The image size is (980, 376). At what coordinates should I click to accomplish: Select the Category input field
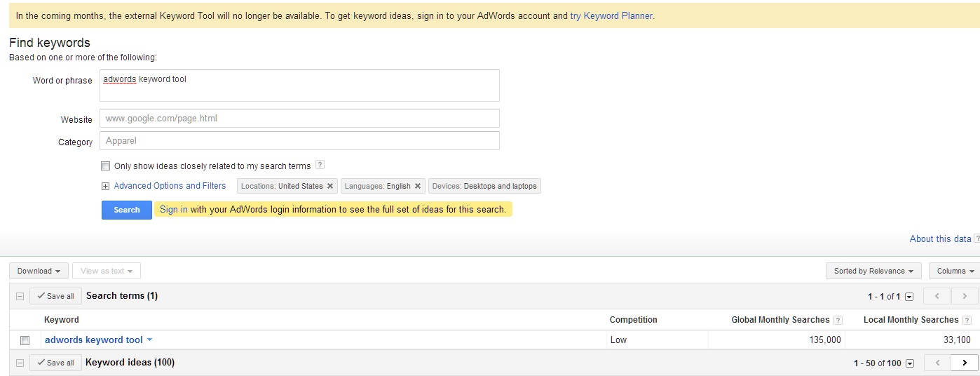pyautogui.click(x=299, y=140)
